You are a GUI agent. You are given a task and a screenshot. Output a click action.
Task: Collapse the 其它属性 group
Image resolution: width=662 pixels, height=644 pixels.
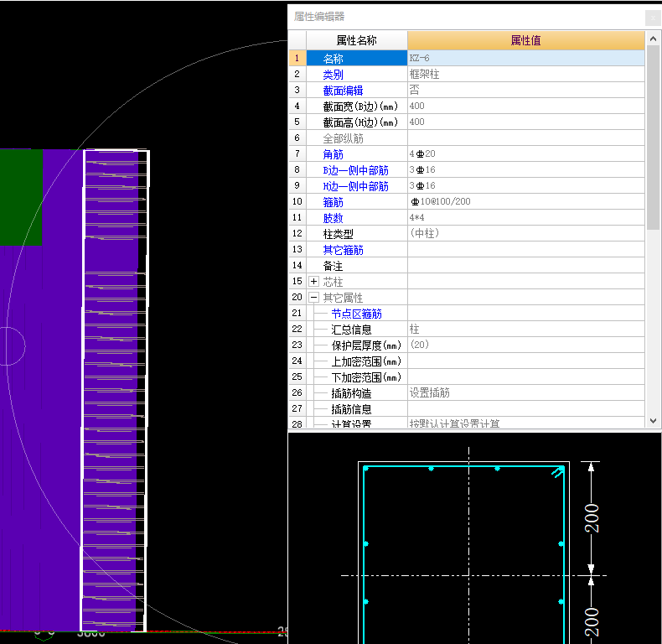(313, 298)
